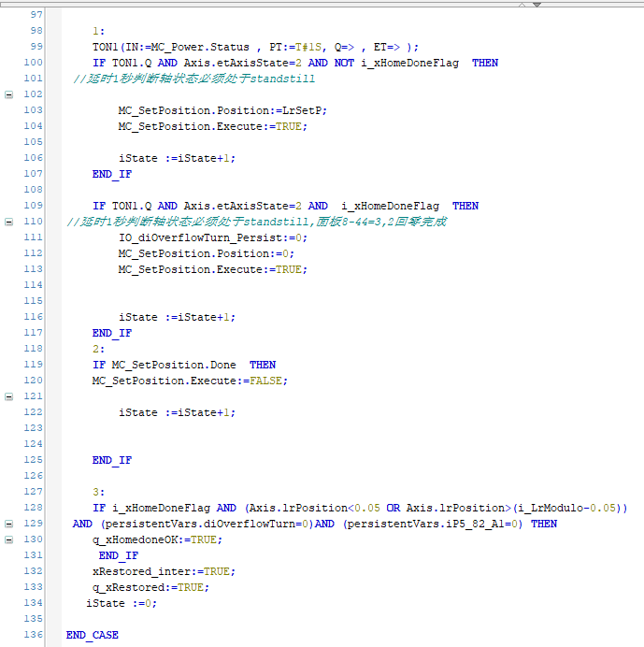Click q_xHomedoneOK:=TRUE; statement
Screen dimensions: 644x647
point(157,539)
